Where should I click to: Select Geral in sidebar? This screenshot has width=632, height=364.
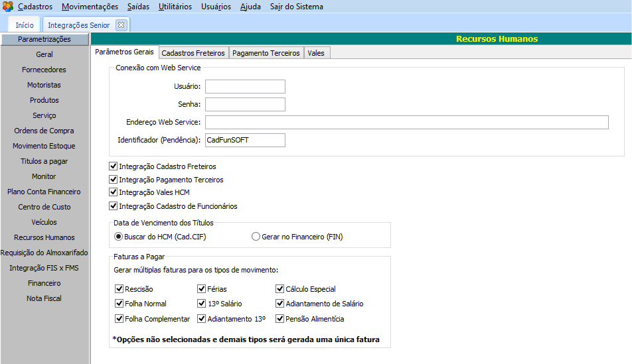point(44,54)
